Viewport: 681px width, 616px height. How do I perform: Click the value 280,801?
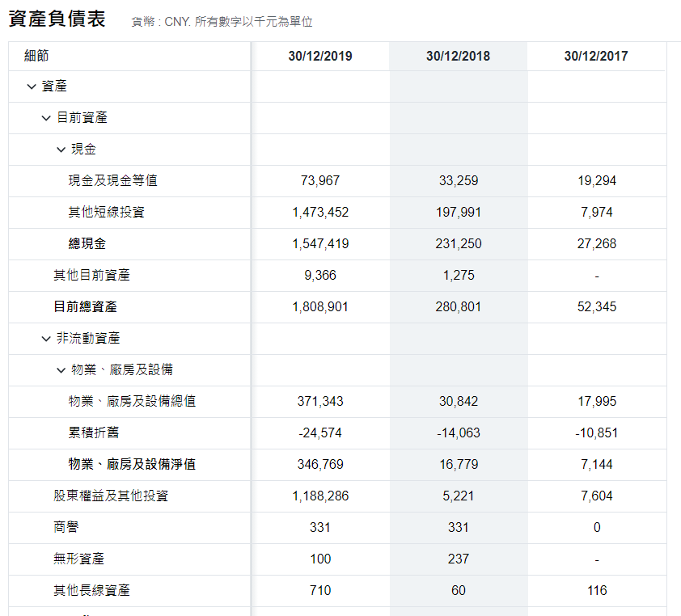coord(459,307)
